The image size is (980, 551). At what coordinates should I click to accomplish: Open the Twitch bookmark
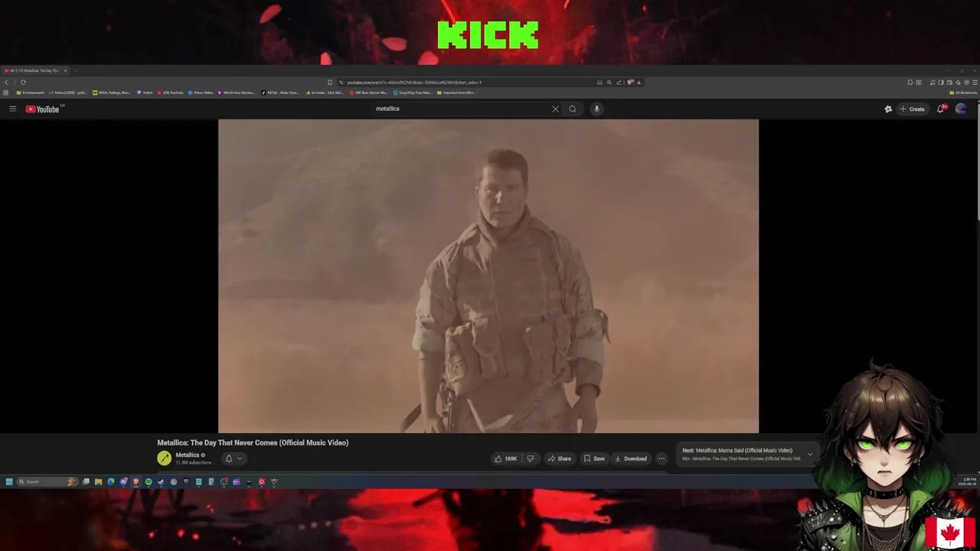coord(145,93)
